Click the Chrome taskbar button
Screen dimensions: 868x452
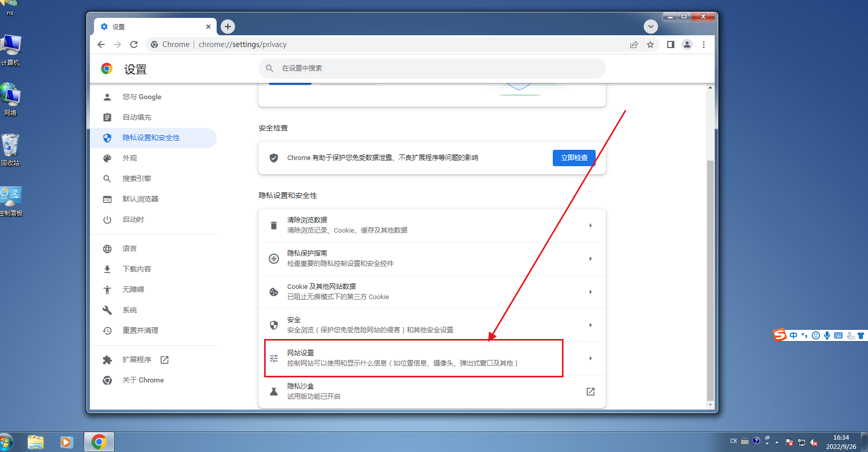[99, 442]
